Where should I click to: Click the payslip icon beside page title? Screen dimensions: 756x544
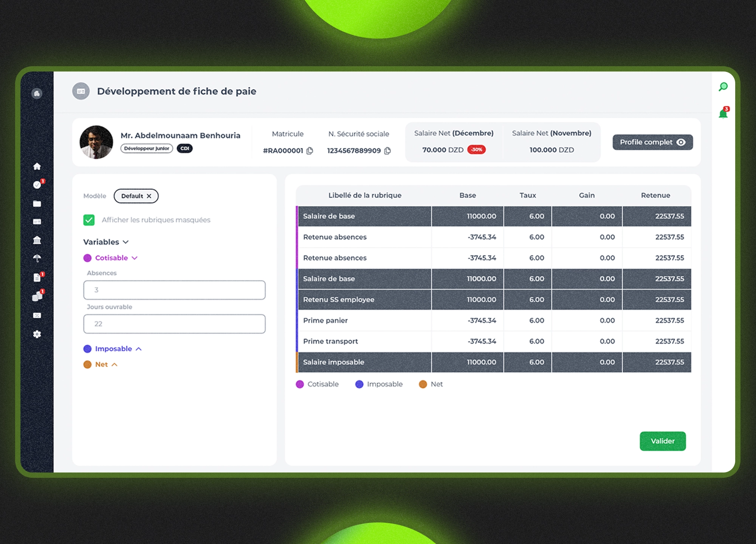coord(81,91)
